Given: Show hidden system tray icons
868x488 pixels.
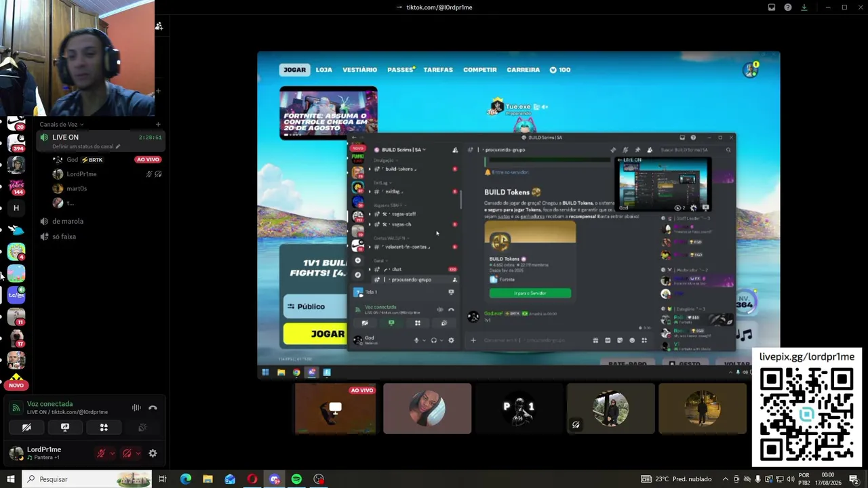Looking at the screenshot, I should [x=726, y=479].
